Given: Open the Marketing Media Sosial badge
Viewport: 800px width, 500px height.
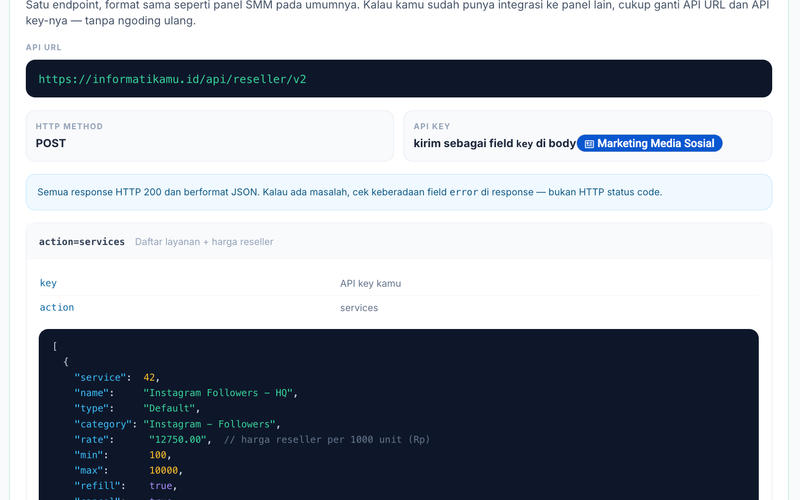Looking at the screenshot, I should [649, 143].
